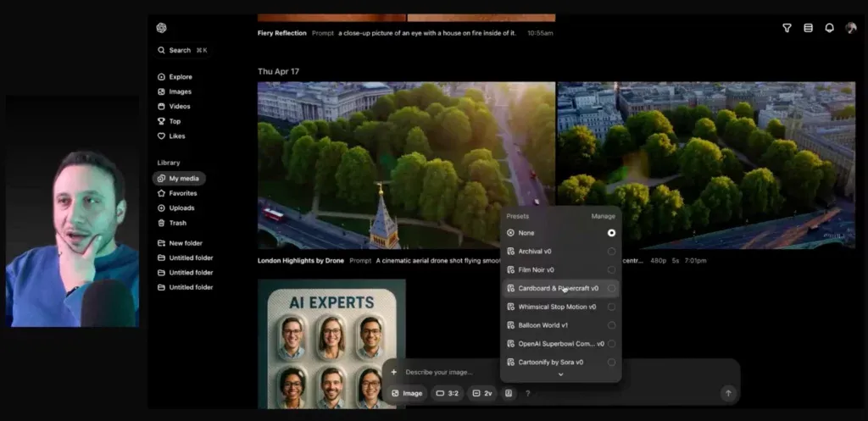The image size is (868, 421).
Task: Click the help question mark icon
Action: click(x=527, y=393)
